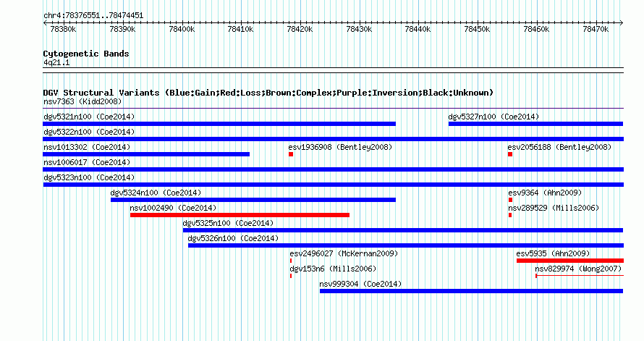Click the ruler's left arrowhead
This screenshot has width=644, height=341.
pyautogui.click(x=45, y=23)
